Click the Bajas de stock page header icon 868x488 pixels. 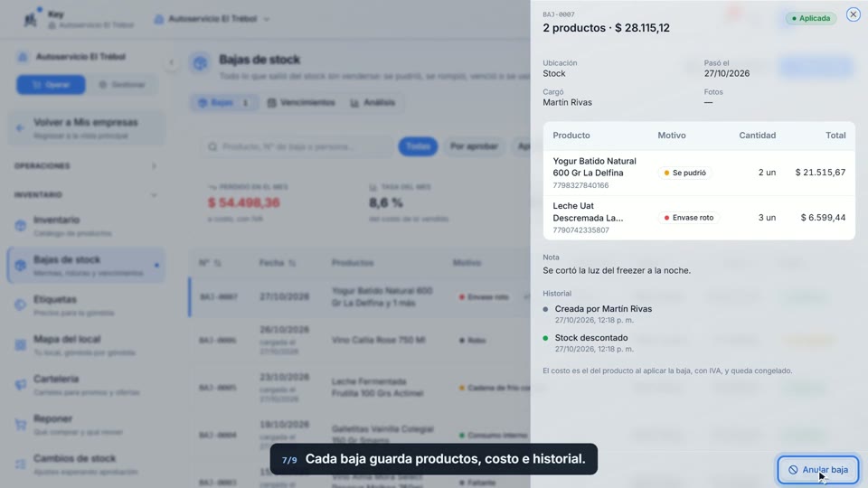[200, 62]
